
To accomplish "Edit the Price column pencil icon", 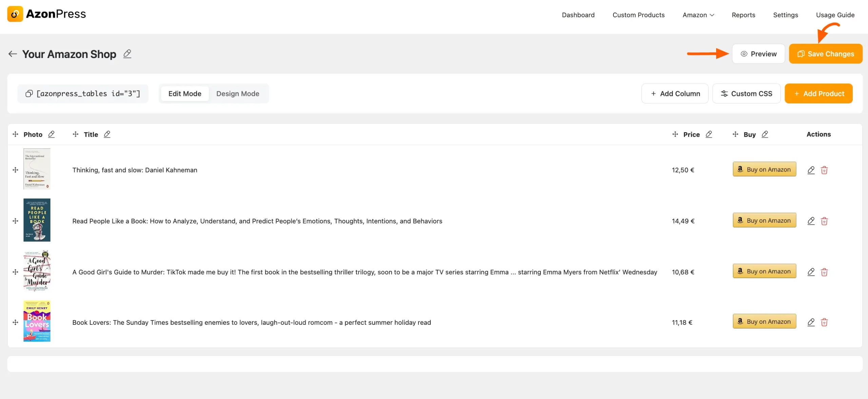I will click(709, 134).
